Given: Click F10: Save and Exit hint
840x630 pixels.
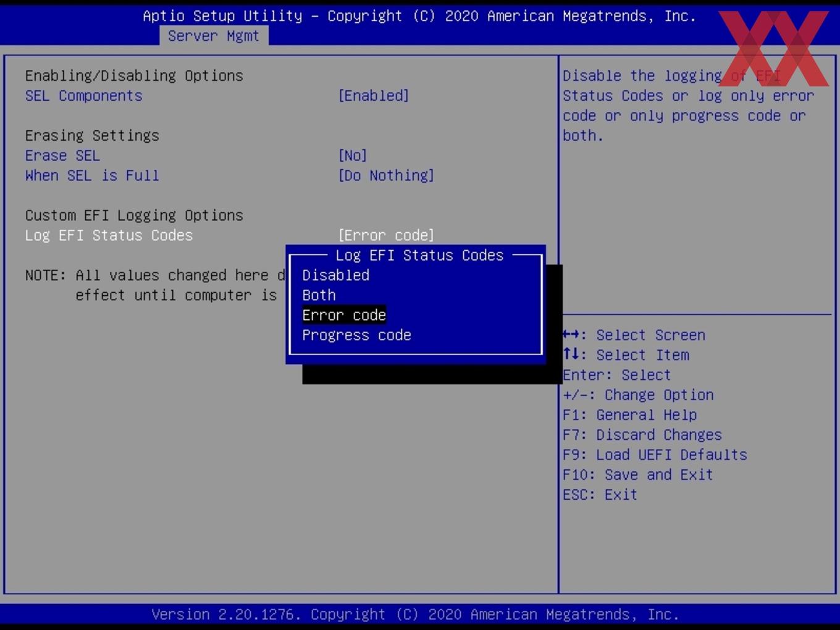Looking at the screenshot, I should click(x=638, y=475).
